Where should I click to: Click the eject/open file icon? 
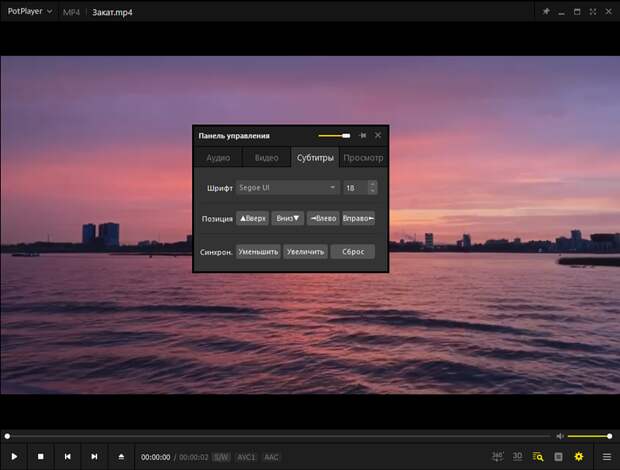coord(121,456)
